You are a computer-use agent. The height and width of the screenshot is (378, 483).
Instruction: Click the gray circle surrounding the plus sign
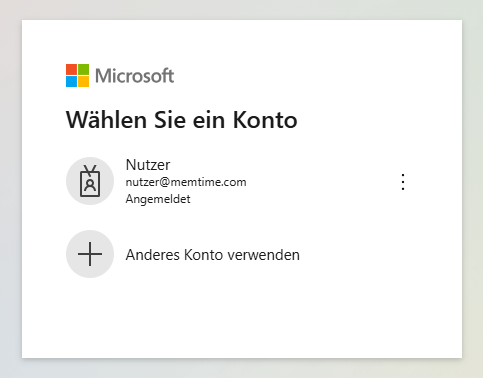[x=90, y=254]
